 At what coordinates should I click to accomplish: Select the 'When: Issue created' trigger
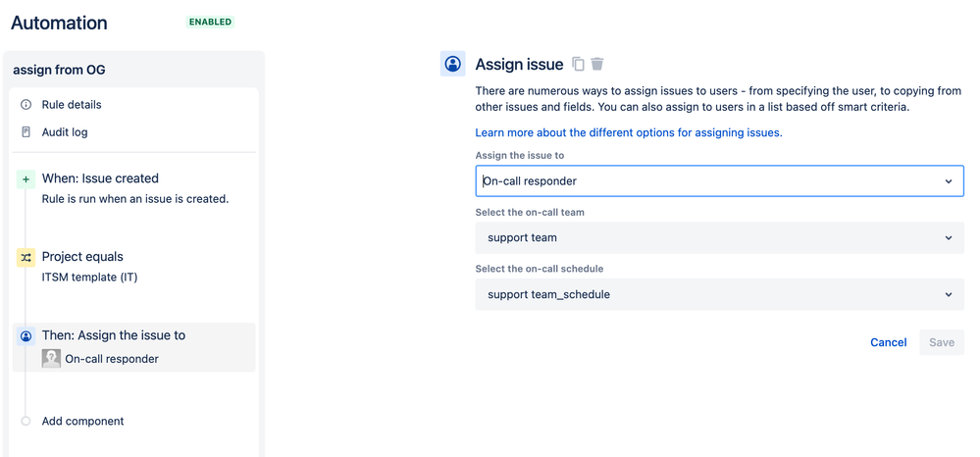100,178
